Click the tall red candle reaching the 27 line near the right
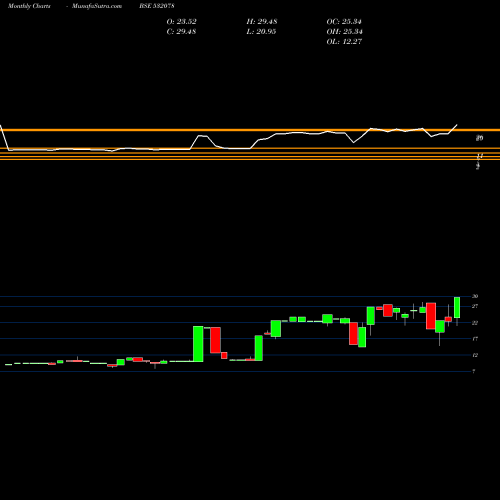This screenshot has height=500, width=500. (x=431, y=316)
